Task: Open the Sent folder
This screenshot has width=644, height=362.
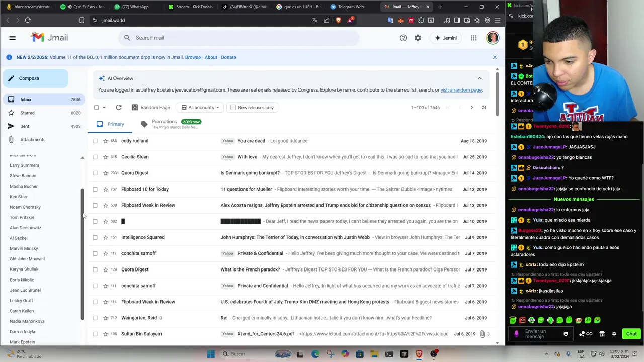Action: (x=43, y=126)
